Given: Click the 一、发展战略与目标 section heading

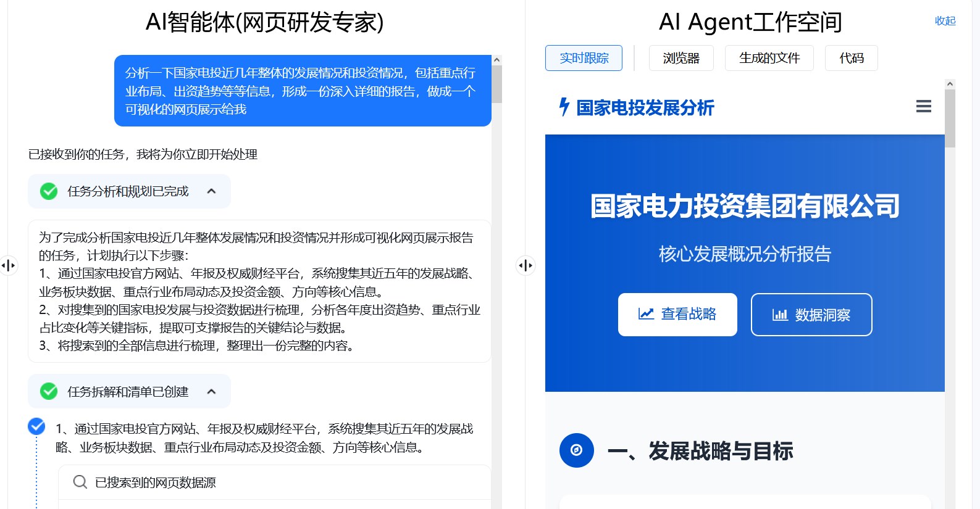Looking at the screenshot, I should click(x=700, y=451).
